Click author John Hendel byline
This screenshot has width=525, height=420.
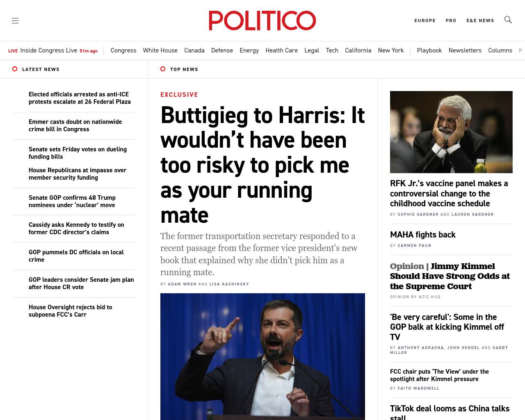pos(463,348)
